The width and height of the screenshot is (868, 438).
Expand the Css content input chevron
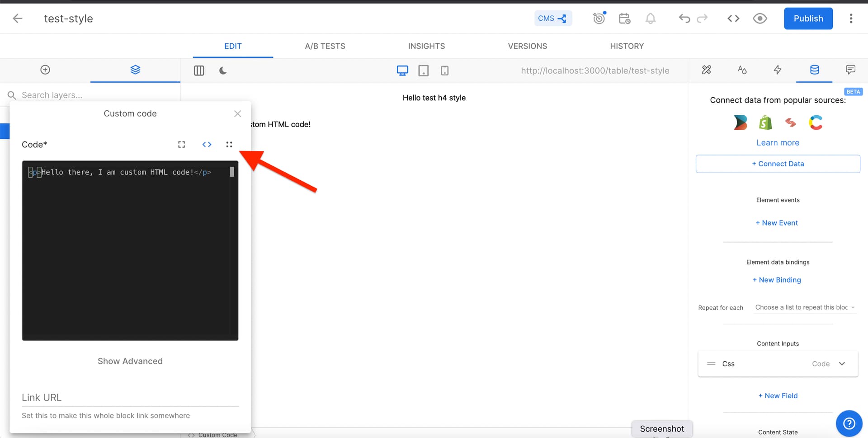coord(842,364)
